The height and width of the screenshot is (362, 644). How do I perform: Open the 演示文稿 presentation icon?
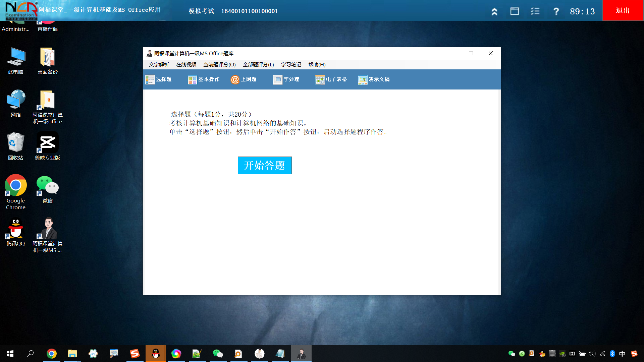[374, 79]
